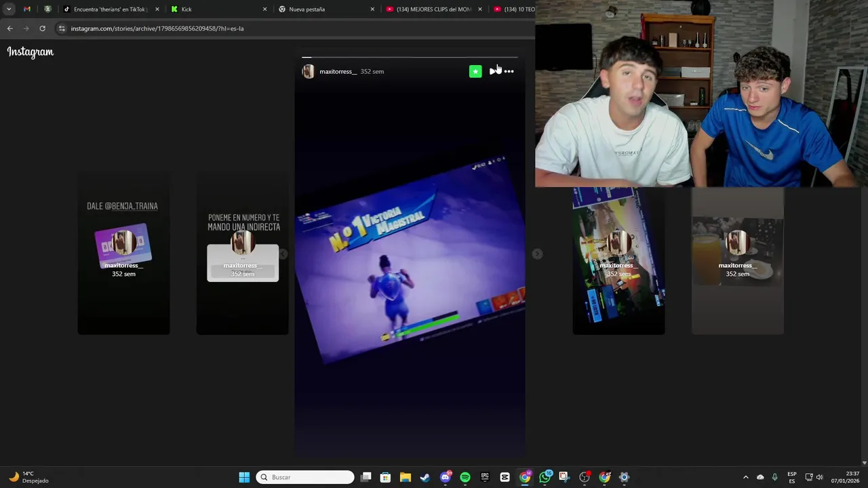Open the Windows Start menu
This screenshot has height=488, width=868.
244,477
